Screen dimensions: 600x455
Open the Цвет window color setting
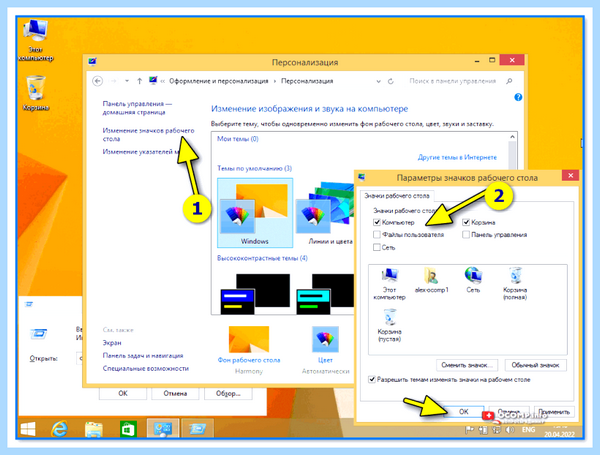click(x=325, y=344)
